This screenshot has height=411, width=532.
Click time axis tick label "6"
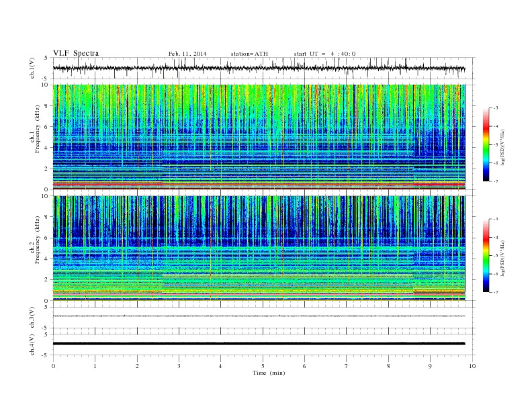pos(304,366)
